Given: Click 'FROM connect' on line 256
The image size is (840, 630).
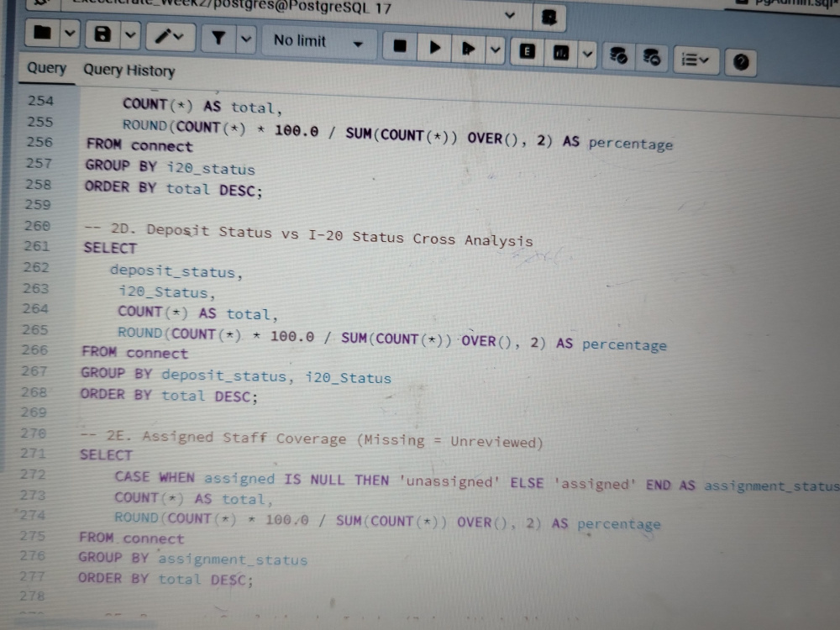Looking at the screenshot, I should 139,144.
